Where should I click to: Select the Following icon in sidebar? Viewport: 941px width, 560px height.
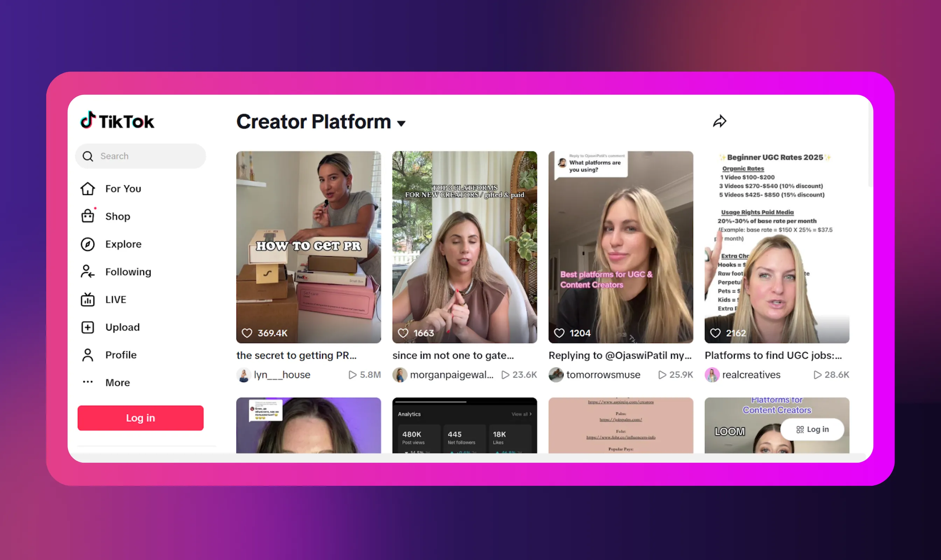87,272
